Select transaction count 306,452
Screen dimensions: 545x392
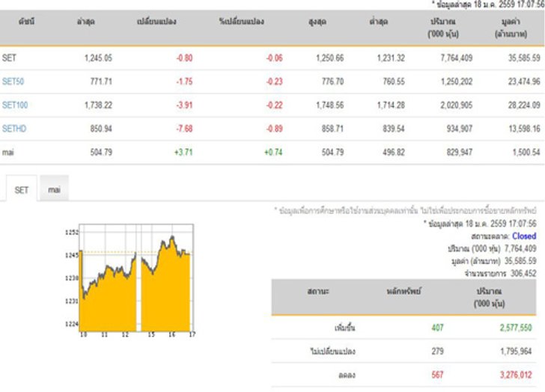pos(523,274)
